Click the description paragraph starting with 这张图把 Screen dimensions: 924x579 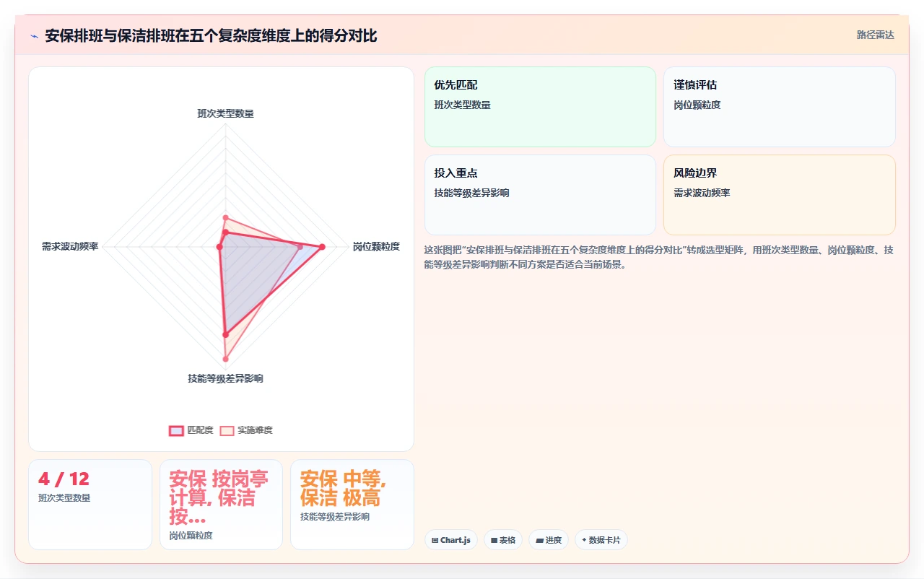pyautogui.click(x=660, y=257)
